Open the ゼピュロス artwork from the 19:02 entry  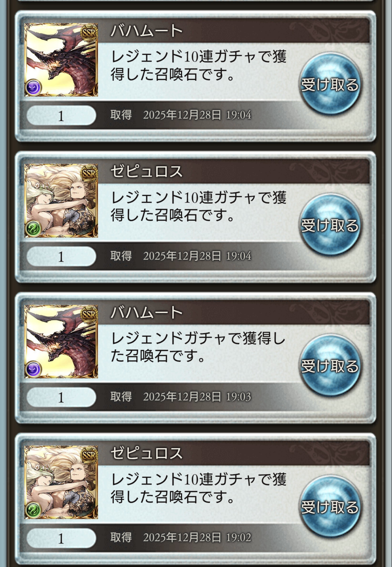61,482
